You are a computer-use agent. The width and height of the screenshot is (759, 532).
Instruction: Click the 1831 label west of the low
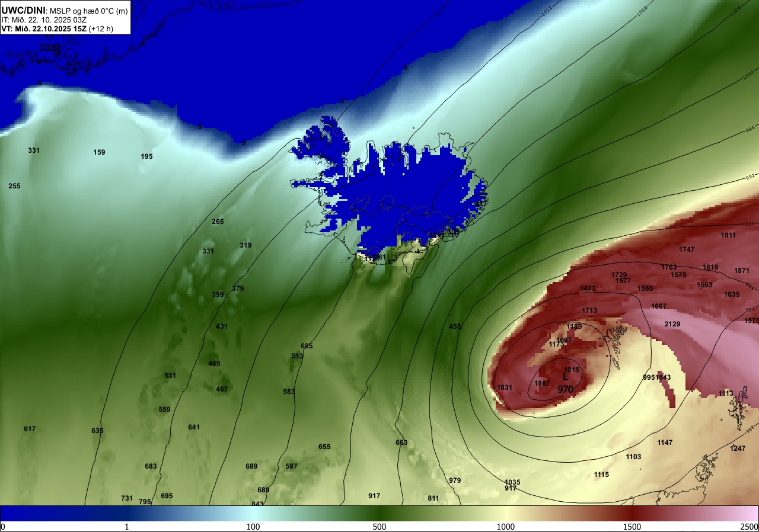click(505, 387)
